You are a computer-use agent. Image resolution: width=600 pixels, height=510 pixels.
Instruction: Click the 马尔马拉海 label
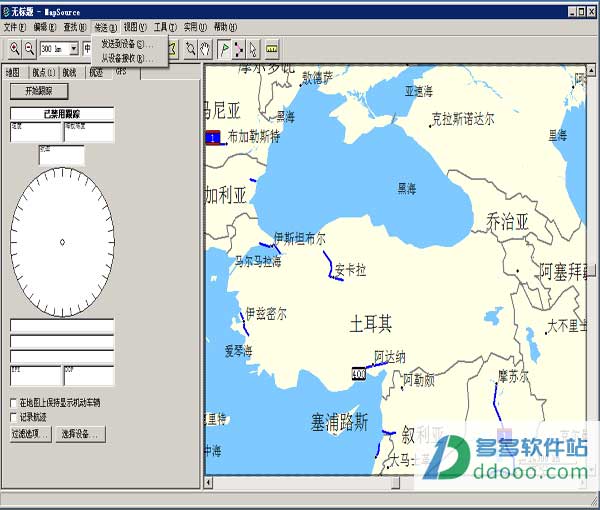coord(258,262)
